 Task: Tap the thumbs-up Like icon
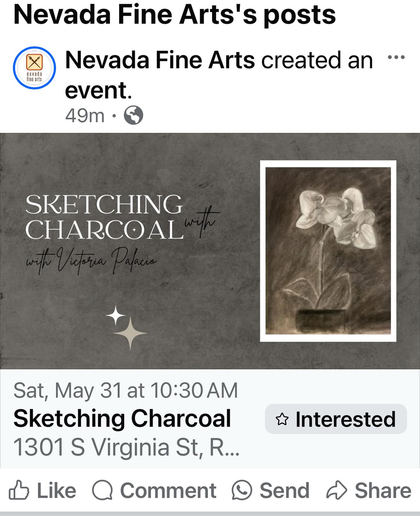[19, 490]
